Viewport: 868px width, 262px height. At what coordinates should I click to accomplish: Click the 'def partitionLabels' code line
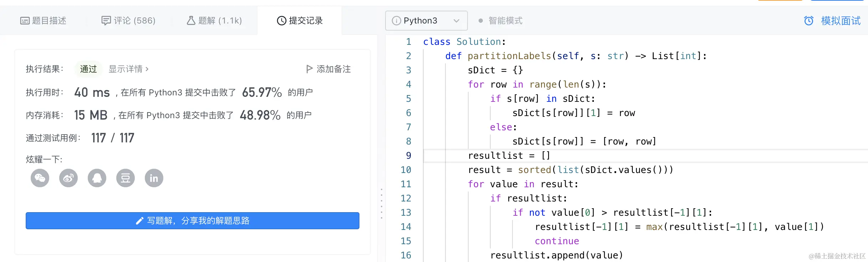tap(576, 56)
